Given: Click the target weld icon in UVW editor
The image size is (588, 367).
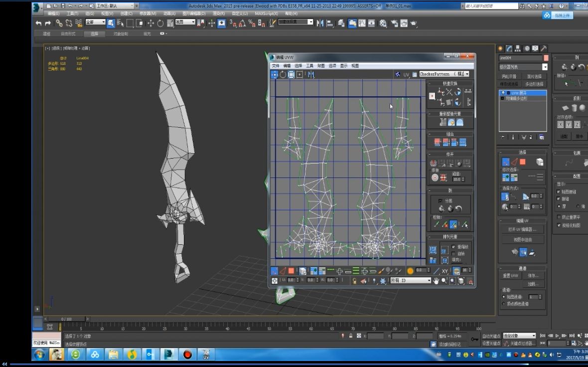Looking at the screenshot, I should pos(435,177).
